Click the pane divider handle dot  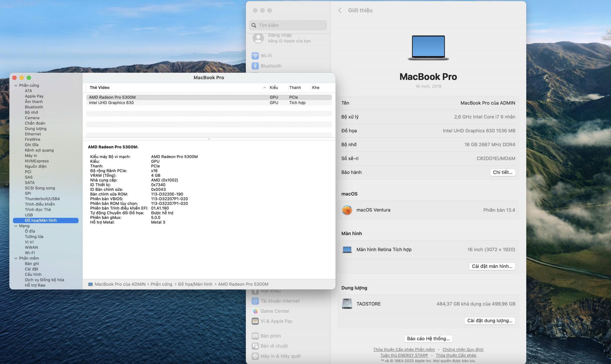209,139
